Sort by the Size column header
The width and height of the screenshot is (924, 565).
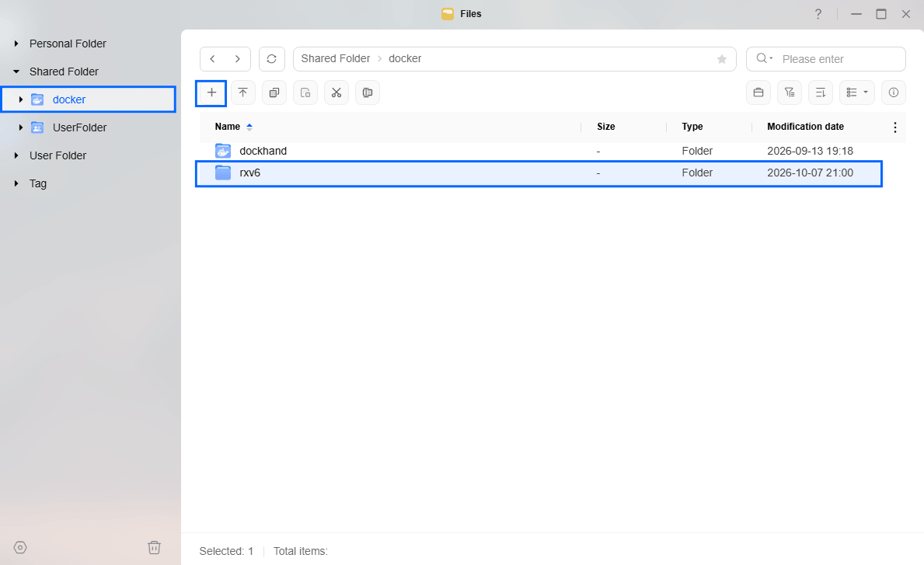click(606, 127)
